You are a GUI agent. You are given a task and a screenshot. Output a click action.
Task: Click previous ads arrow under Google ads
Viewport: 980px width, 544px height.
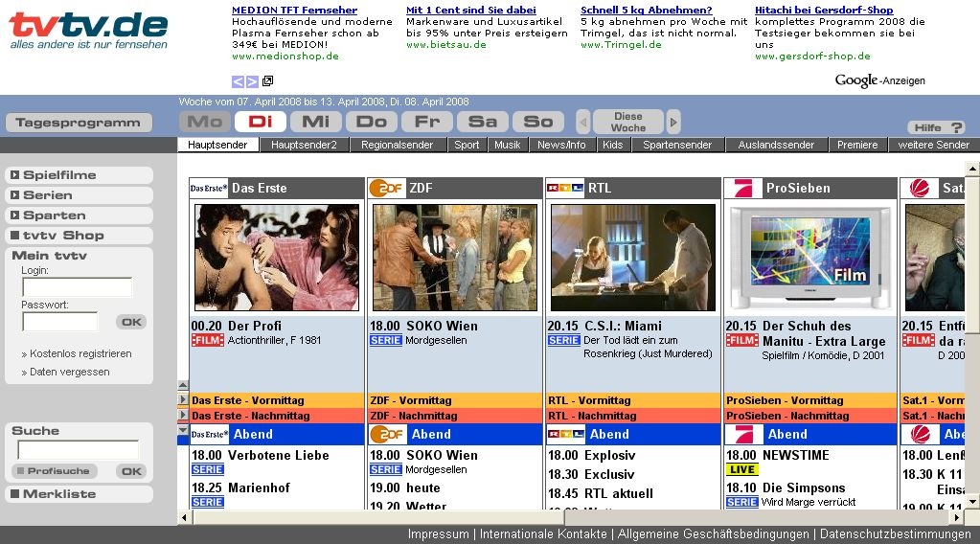pos(239,81)
